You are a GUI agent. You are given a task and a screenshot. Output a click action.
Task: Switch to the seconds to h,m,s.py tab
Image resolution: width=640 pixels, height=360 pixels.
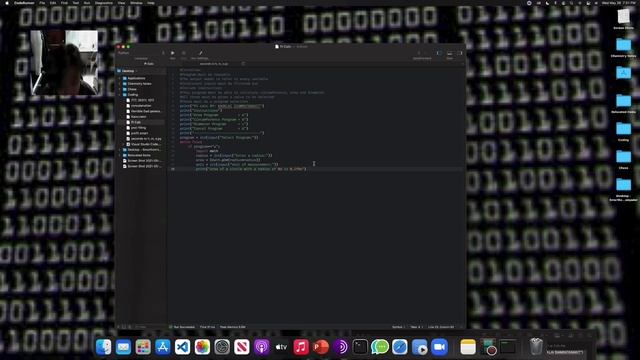(x=214, y=64)
